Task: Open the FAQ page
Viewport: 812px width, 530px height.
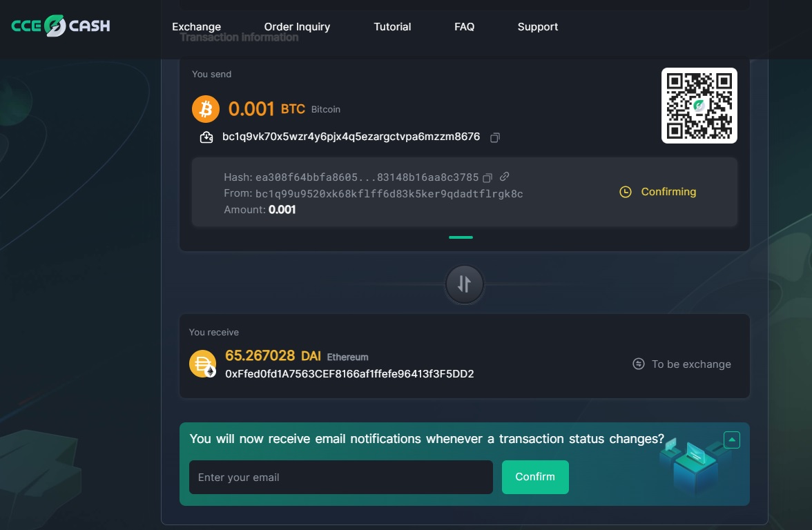Action: (x=464, y=26)
